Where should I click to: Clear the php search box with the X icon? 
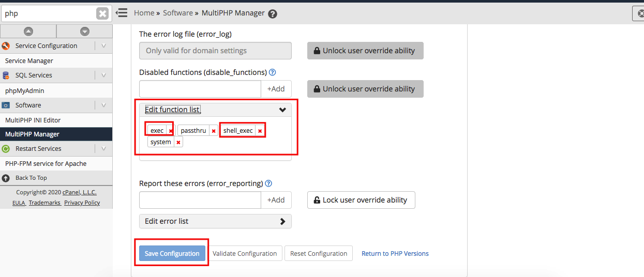(102, 13)
